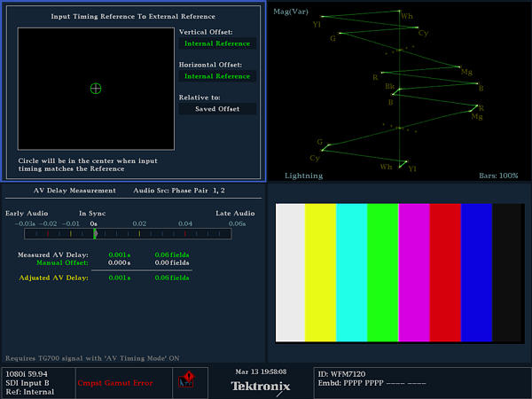This screenshot has height=399, width=532.
Task: Click the Mar 13 19:58:08 timestamp
Action: click(x=261, y=372)
